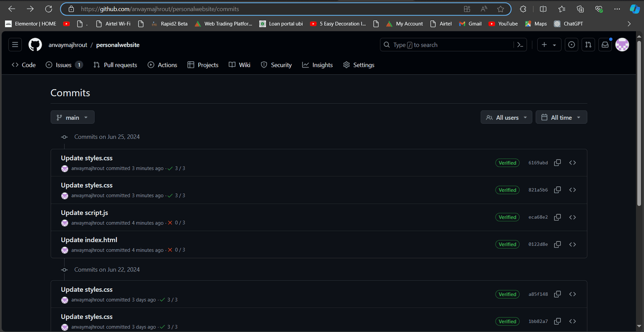
Task: Copy full SHA for commit 6169abd
Action: pyautogui.click(x=557, y=163)
